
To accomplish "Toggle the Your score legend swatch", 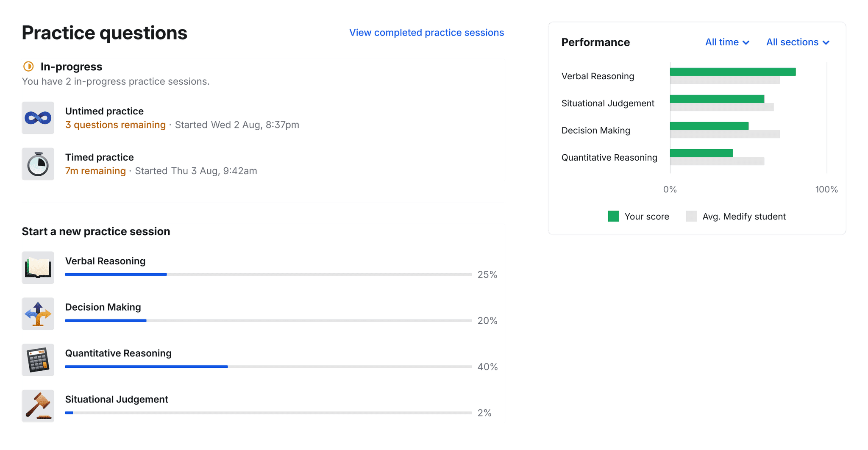I will pyautogui.click(x=613, y=217).
